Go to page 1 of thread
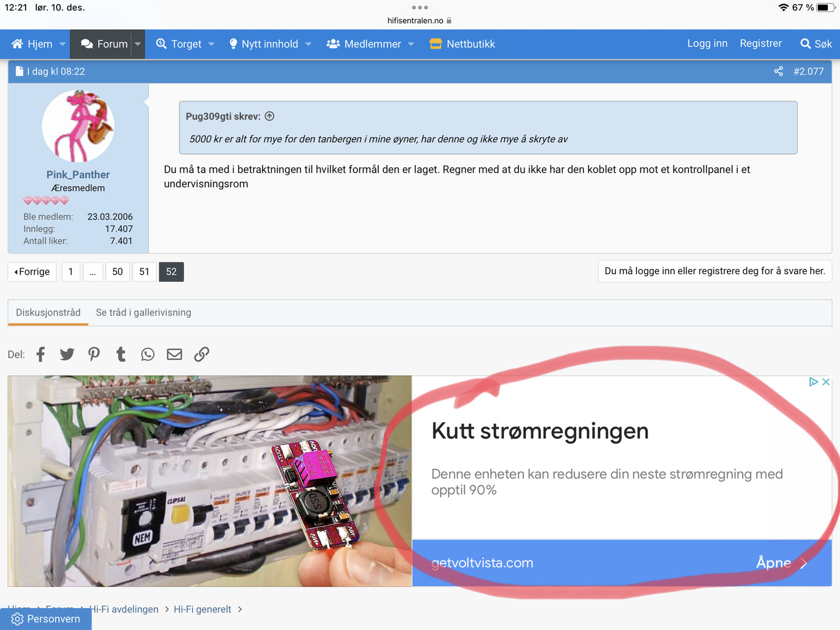Screen dimensions: 840x630 [x=71, y=272]
